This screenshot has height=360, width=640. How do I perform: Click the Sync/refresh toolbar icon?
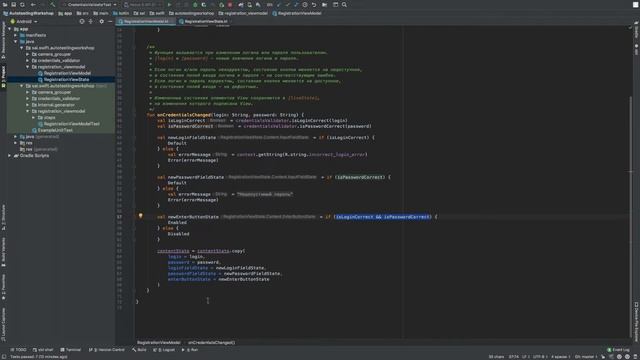click(x=22, y=4)
